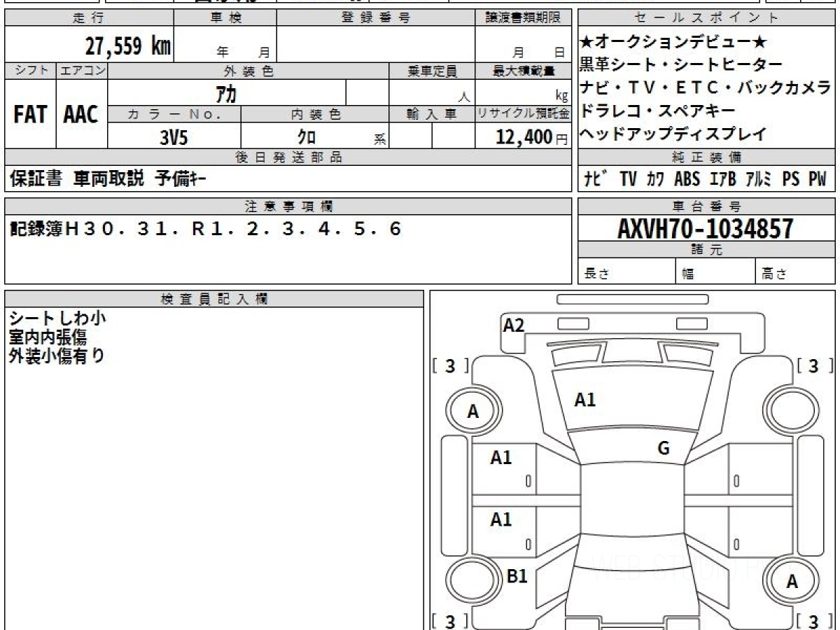Viewport: 840px width, 630px height.
Task: Click the A1 mark above the B1 mark
Action: coord(500,519)
